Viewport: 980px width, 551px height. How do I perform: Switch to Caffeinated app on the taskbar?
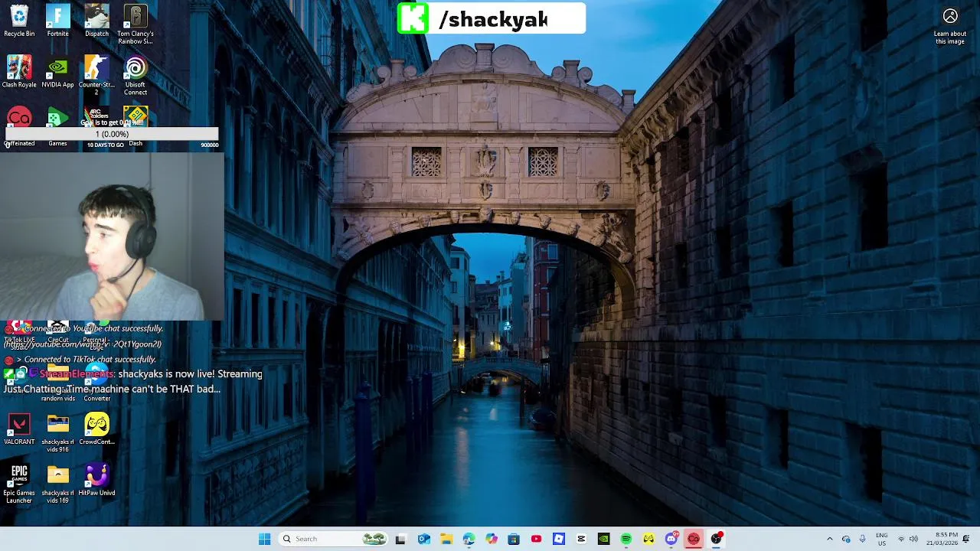tap(694, 539)
